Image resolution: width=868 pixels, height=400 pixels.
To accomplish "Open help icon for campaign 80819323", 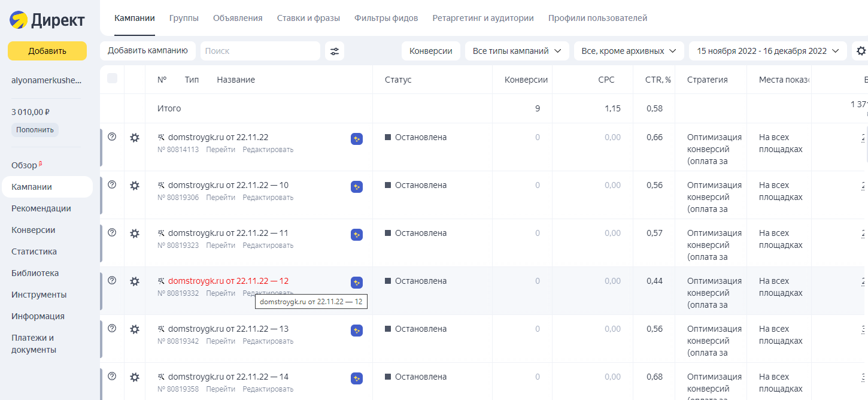I will pos(112,232).
